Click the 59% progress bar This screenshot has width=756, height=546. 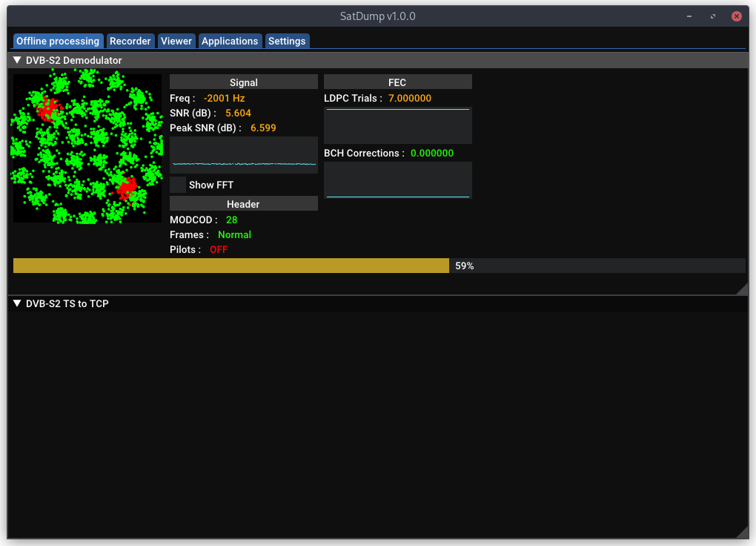(x=379, y=266)
